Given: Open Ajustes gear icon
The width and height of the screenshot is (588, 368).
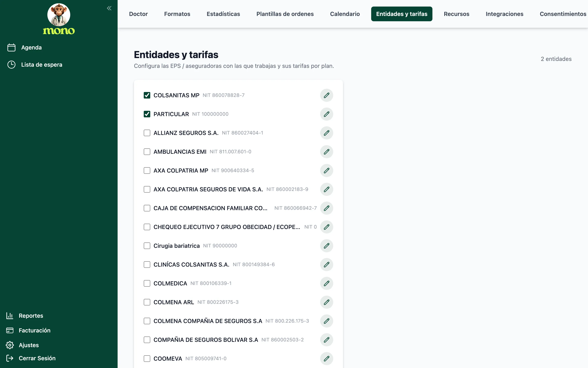Looking at the screenshot, I should [10, 345].
